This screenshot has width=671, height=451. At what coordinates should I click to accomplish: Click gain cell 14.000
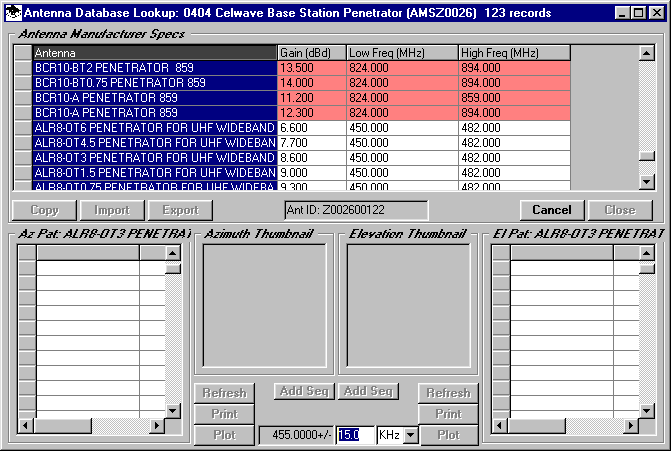312,83
